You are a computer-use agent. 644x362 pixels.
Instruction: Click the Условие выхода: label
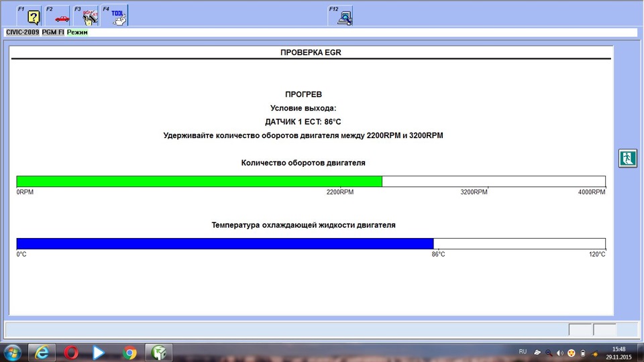[303, 108]
